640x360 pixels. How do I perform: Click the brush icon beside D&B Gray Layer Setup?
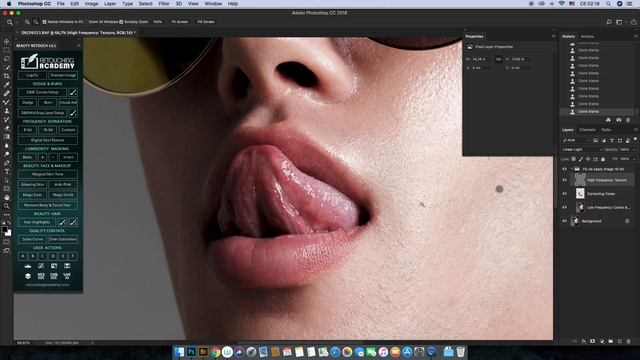(x=73, y=113)
